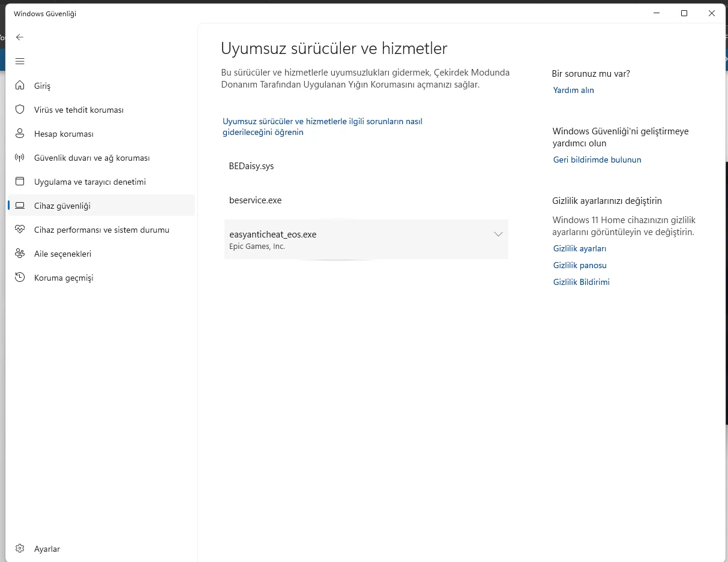Open Güvenlik duvarı ve ağ koruması icon

click(20, 158)
